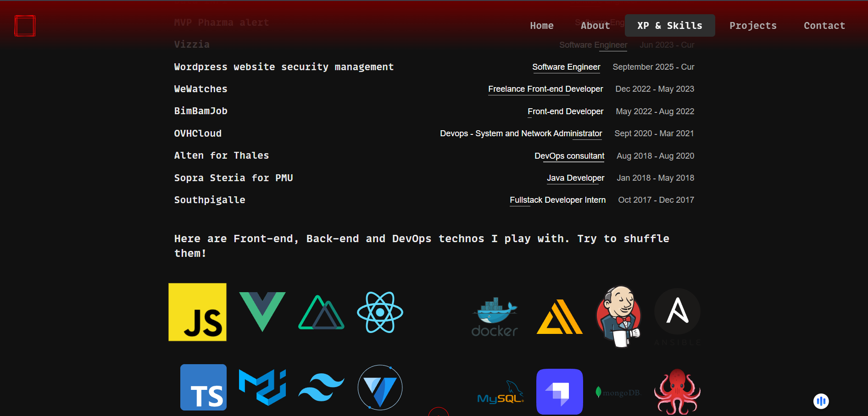Open the Sopra Steria for PMU entry
This screenshot has width=868, height=416.
tap(233, 178)
